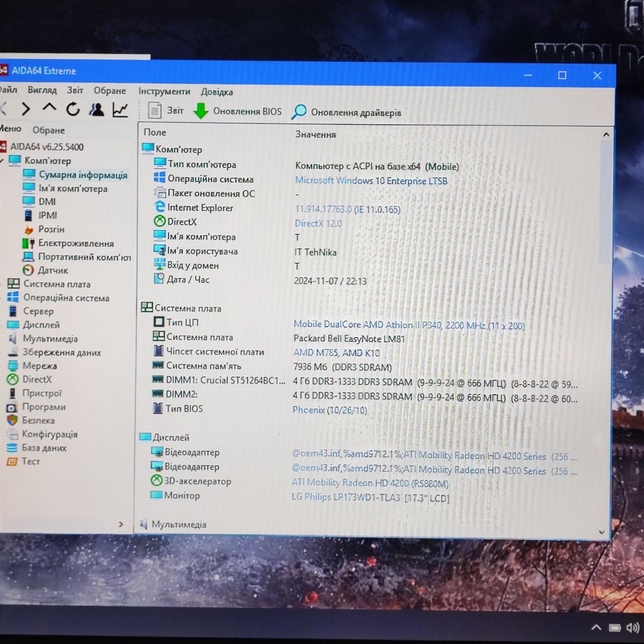This screenshot has width=644, height=644.
Task: Open the graph chart toolbar icon
Action: pyautogui.click(x=120, y=109)
